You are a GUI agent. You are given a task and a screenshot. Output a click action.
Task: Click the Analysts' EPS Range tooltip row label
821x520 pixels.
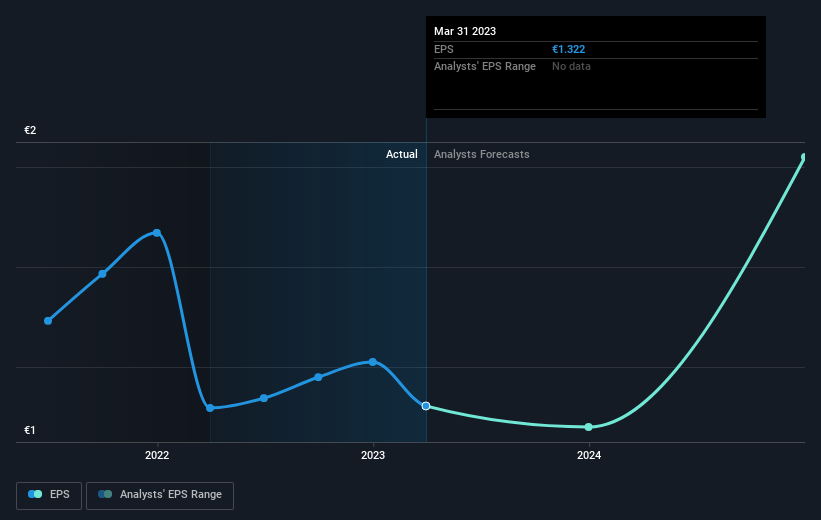click(x=485, y=67)
